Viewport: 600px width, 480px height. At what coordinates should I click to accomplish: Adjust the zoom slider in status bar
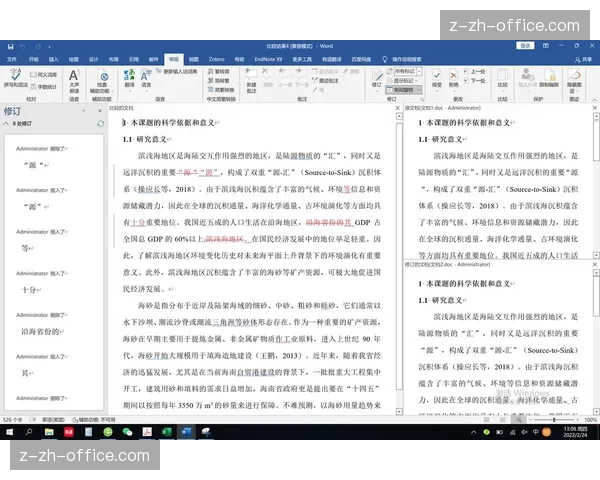(x=554, y=420)
